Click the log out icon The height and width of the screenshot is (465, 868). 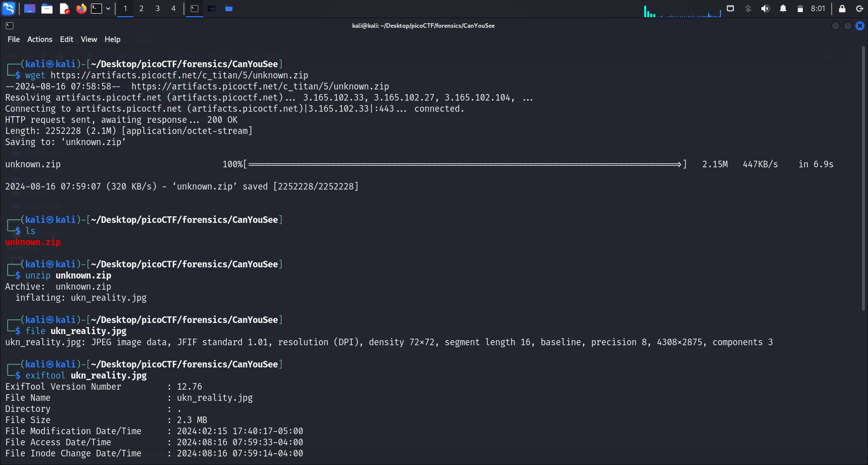(859, 9)
